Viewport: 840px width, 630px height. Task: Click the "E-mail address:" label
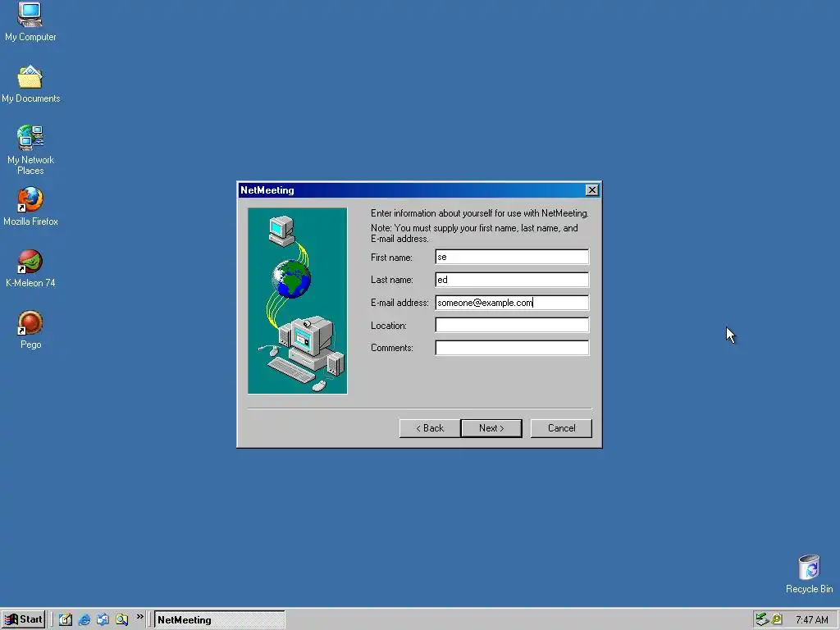399,303
